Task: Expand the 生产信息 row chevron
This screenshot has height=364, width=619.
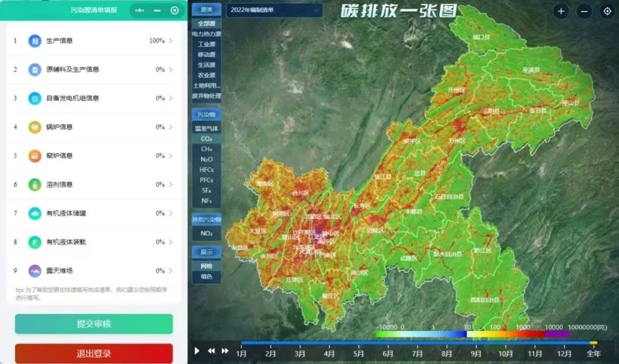Action: click(x=171, y=41)
